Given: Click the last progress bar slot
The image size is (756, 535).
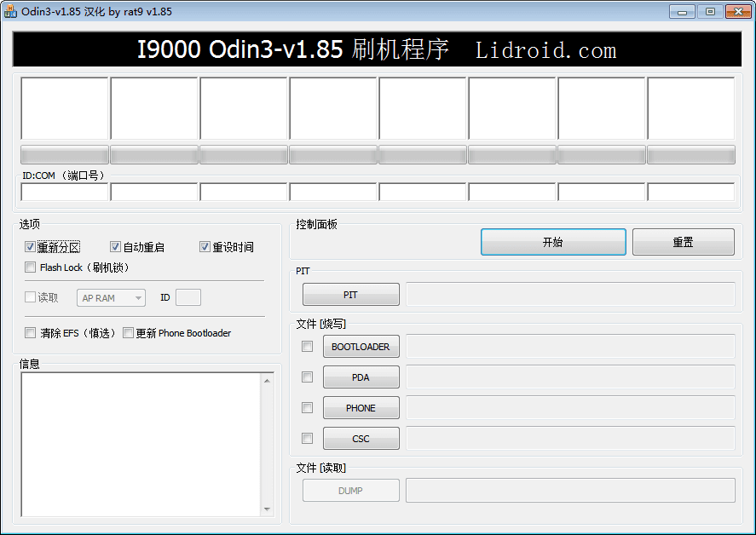Looking at the screenshot, I should point(691,155).
